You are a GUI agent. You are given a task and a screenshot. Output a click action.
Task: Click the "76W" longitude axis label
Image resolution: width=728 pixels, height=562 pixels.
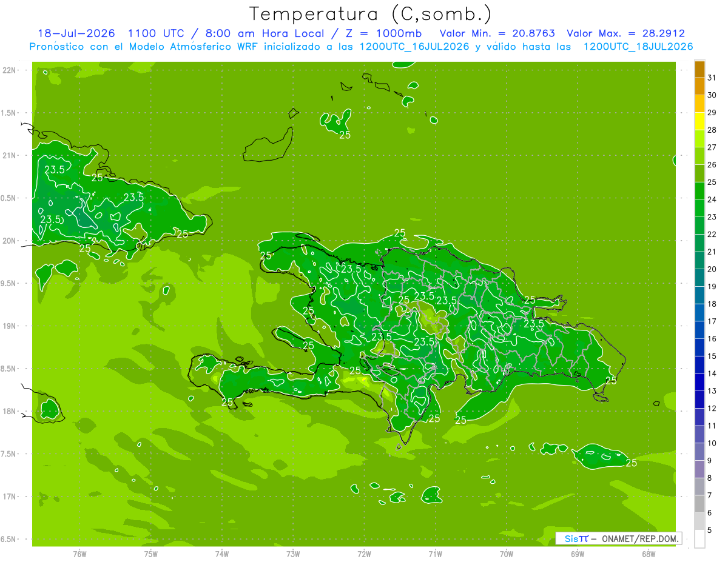[79, 554]
